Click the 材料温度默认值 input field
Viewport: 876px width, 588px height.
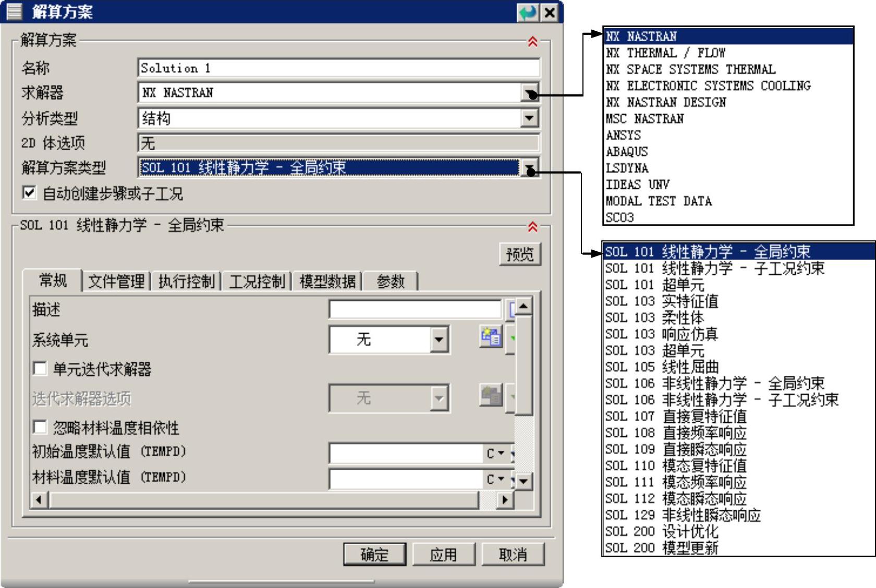[407, 479]
